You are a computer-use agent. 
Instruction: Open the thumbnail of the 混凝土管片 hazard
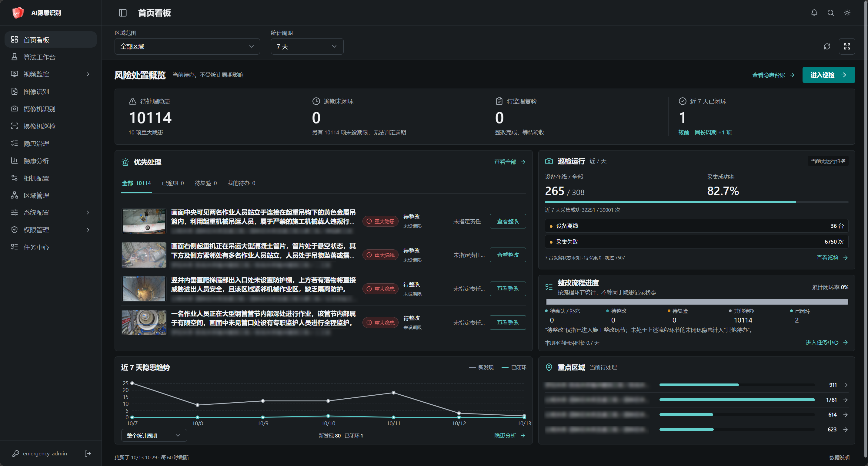144,255
